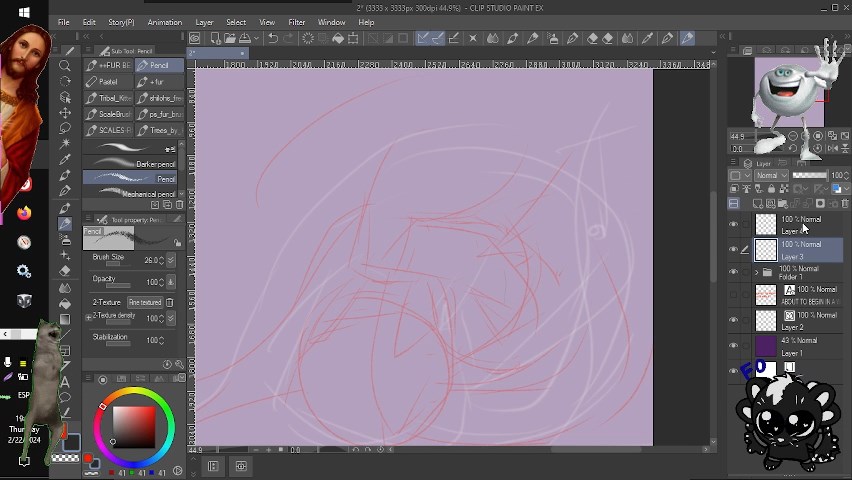Delete layer using the trash icon in the Layer panel
Screen dimensions: 852x480
point(847,204)
